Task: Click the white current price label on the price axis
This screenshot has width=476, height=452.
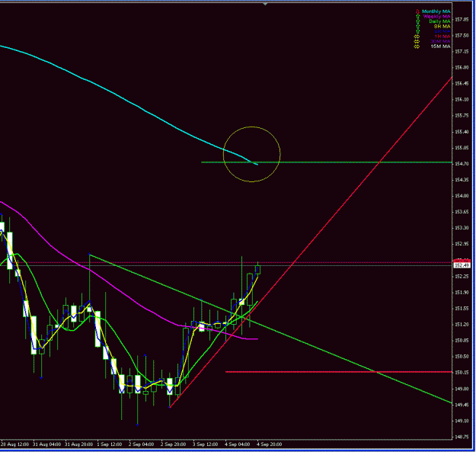Action: [462, 266]
